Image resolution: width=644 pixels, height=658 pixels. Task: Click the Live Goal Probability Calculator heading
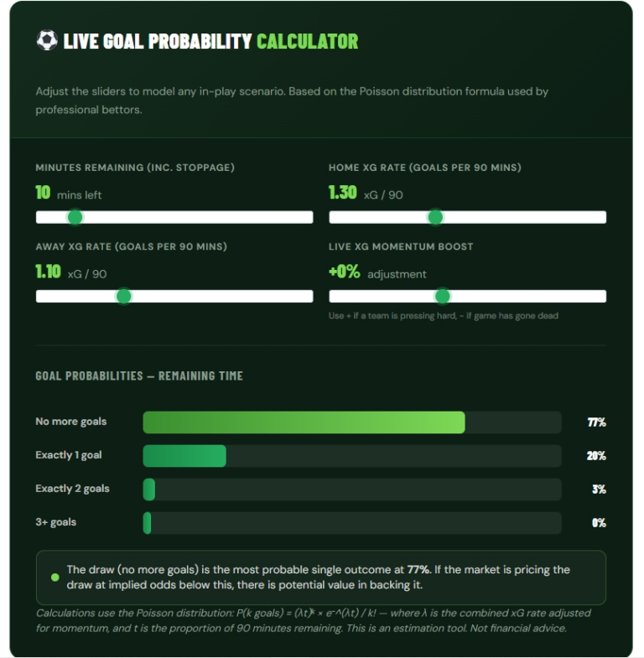click(x=210, y=41)
